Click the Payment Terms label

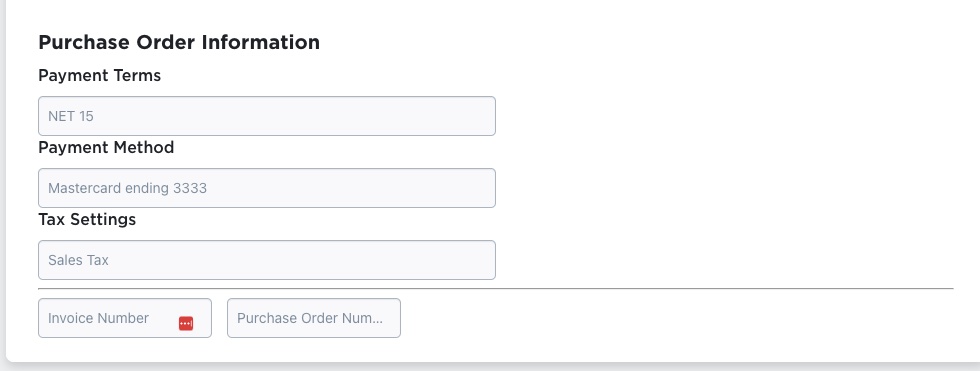click(x=99, y=76)
